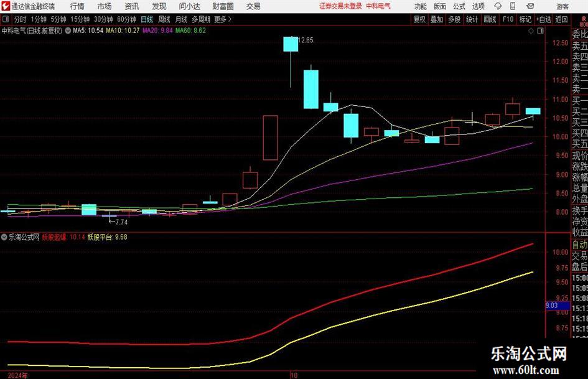Open the mail envelope icon
This screenshot has height=379, width=588.
pos(530,6)
